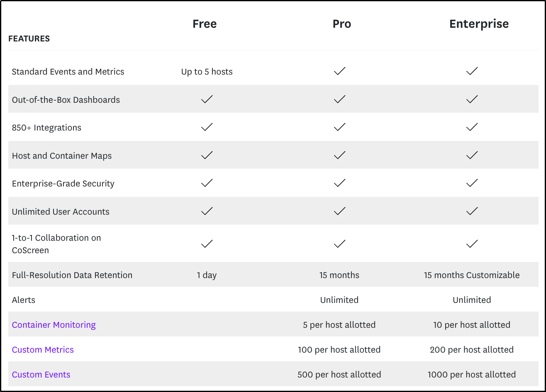Click Free checkmark for 1-to-1 Collaboration on CoScreen
The image size is (546, 392).
click(207, 244)
